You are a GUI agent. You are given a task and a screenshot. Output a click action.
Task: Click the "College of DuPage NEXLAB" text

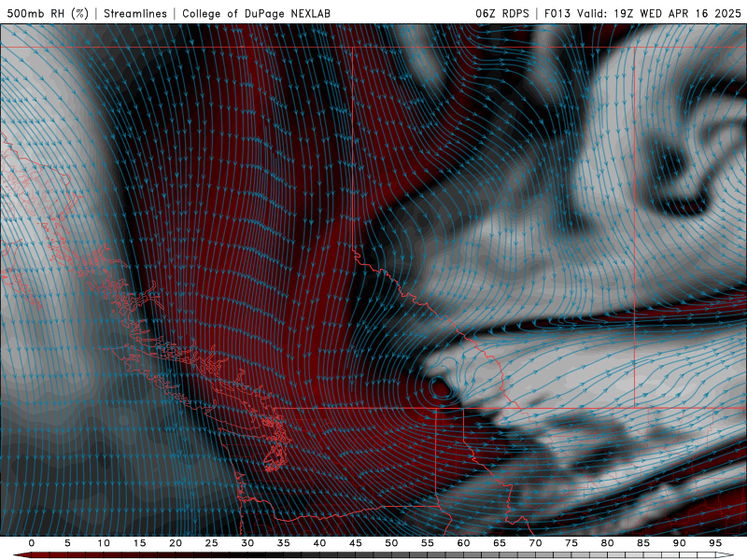point(256,13)
